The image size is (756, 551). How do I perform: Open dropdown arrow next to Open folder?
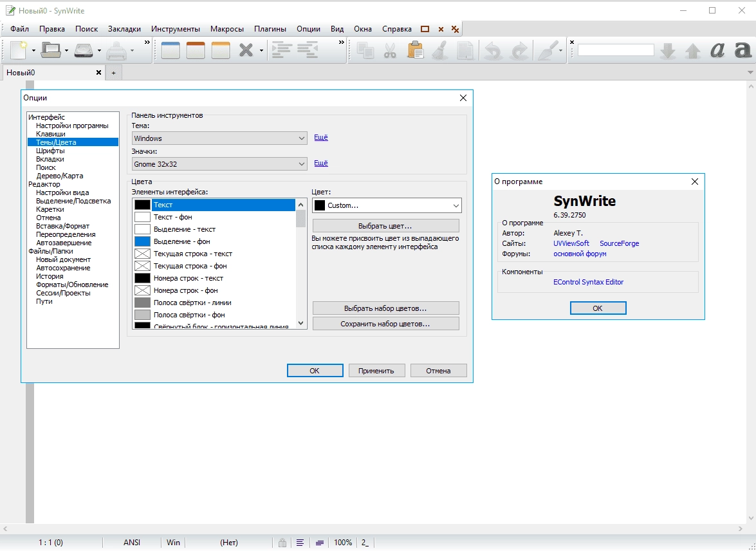pyautogui.click(x=66, y=50)
